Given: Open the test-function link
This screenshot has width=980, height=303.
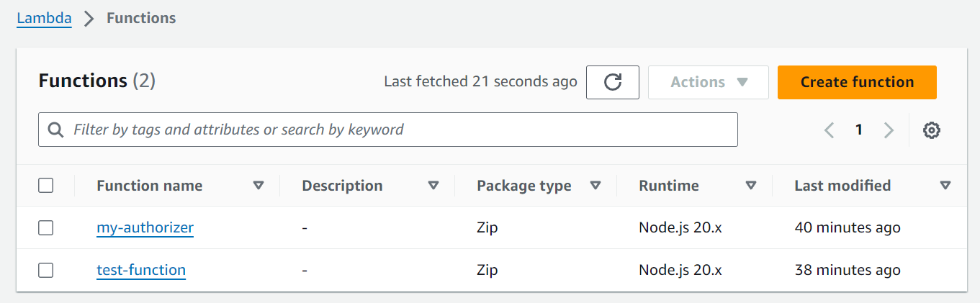Looking at the screenshot, I should [141, 271].
